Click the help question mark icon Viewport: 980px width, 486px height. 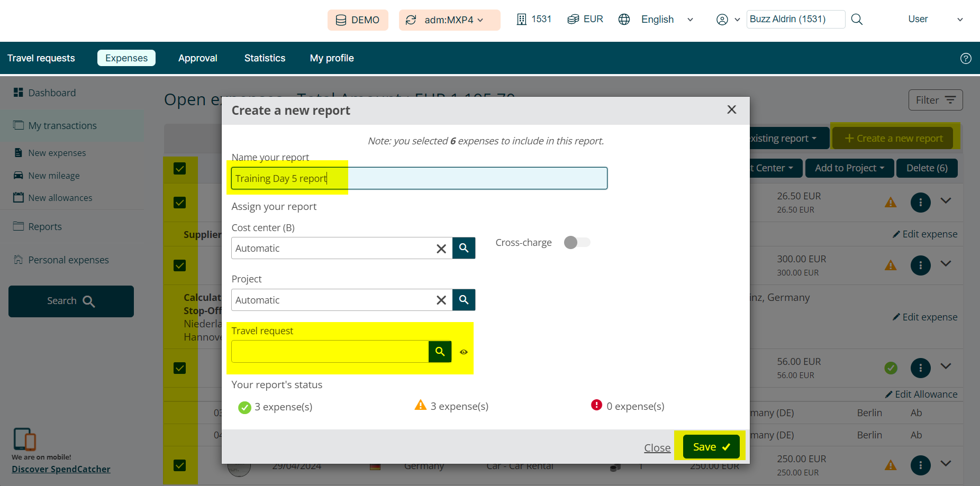coord(966,58)
